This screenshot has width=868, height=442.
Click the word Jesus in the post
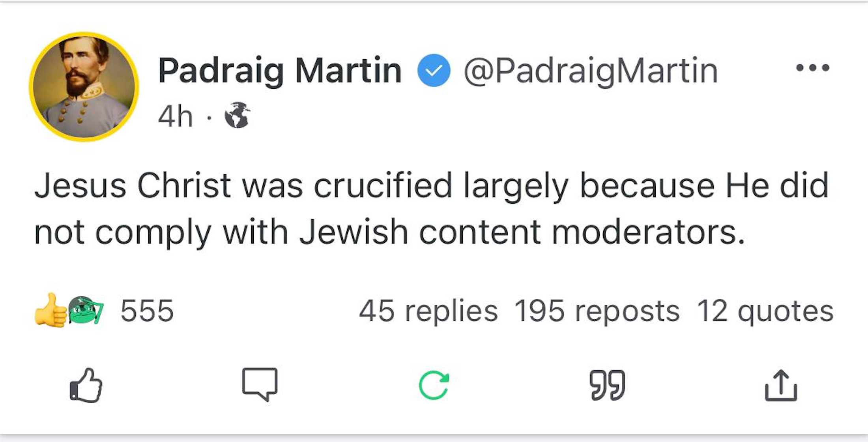tap(80, 185)
